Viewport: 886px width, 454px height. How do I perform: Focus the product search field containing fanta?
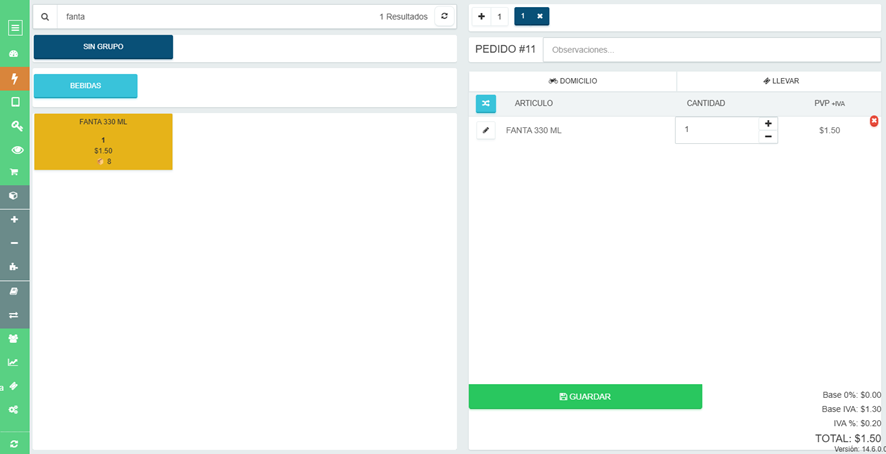pyautogui.click(x=215, y=17)
